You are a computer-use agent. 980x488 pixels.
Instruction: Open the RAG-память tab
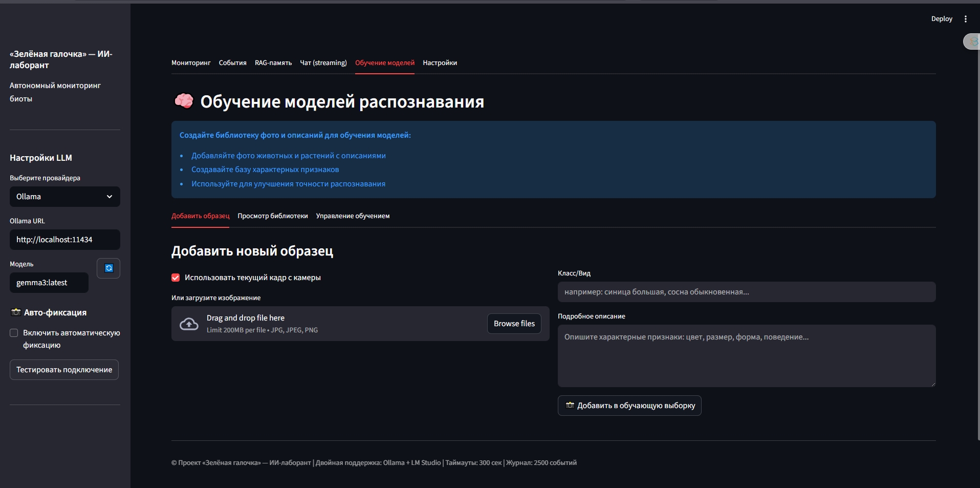(273, 63)
